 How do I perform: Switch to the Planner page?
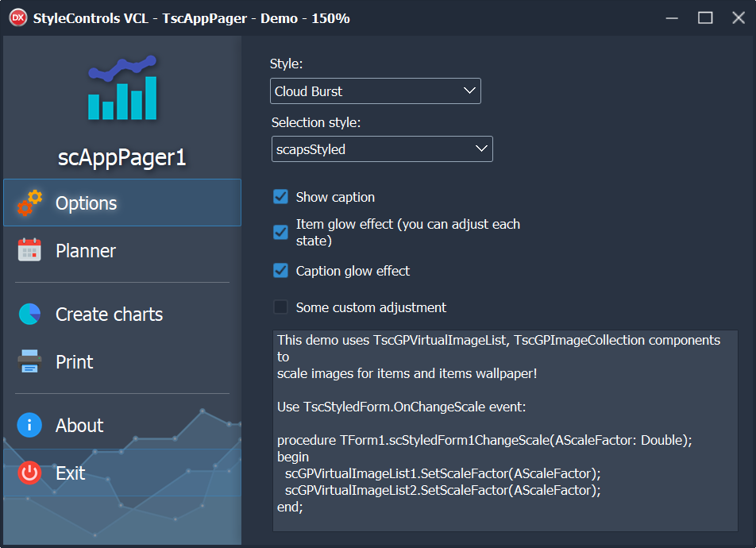pos(122,250)
